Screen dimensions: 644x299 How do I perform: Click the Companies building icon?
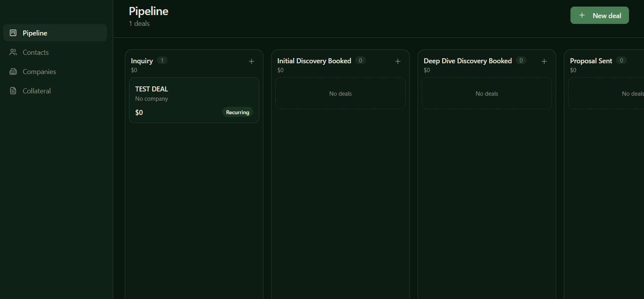(x=13, y=71)
